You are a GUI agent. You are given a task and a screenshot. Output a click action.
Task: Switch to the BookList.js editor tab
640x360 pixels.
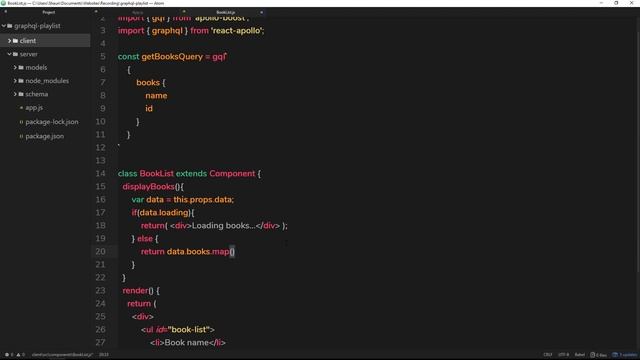tap(226, 12)
